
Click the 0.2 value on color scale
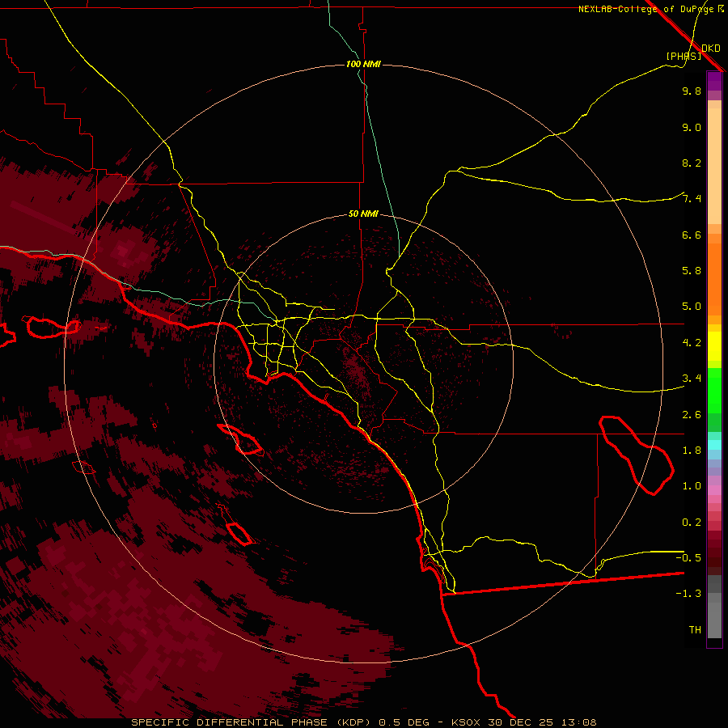pyautogui.click(x=692, y=523)
